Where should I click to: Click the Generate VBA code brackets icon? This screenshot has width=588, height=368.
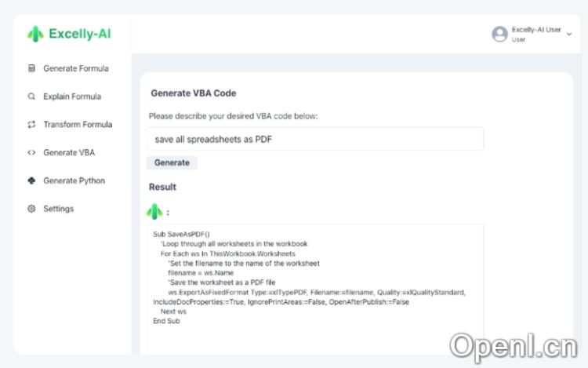[x=31, y=153]
